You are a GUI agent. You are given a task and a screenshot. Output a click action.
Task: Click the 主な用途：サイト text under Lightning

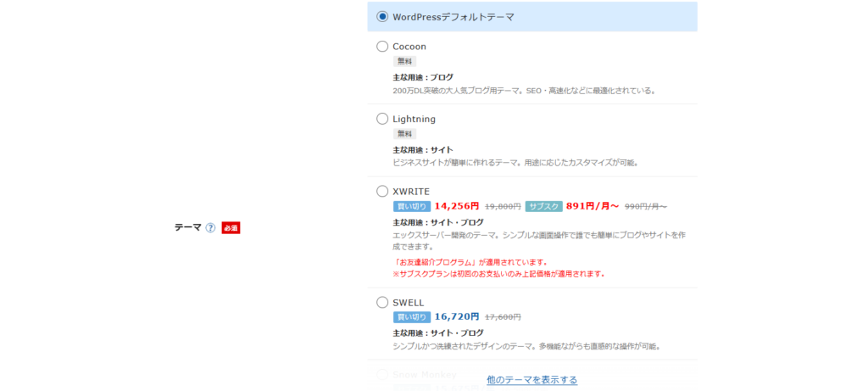click(423, 150)
